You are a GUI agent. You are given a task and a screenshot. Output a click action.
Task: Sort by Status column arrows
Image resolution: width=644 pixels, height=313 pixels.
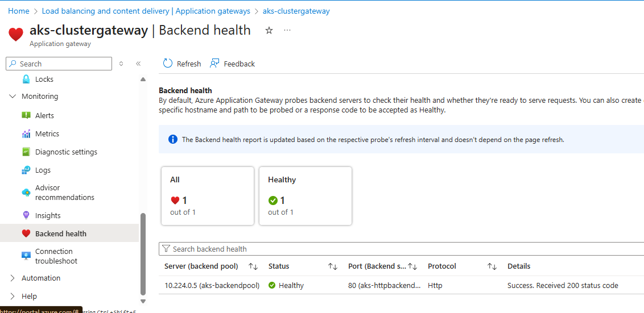[x=333, y=266]
